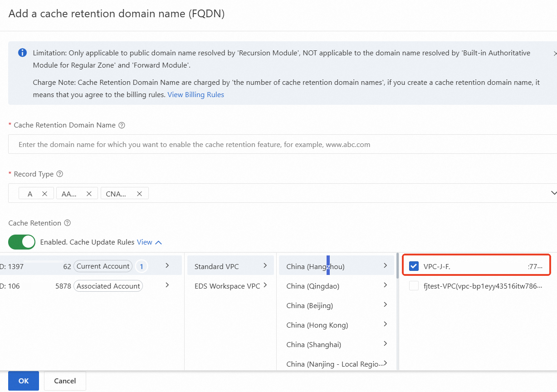557x392 pixels.
Task: Remove the CNAME record type tag
Action: point(140,193)
